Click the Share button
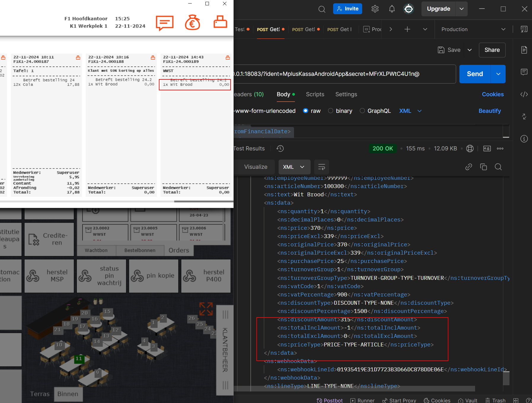Screen dimensions: 532x403 tap(492, 50)
